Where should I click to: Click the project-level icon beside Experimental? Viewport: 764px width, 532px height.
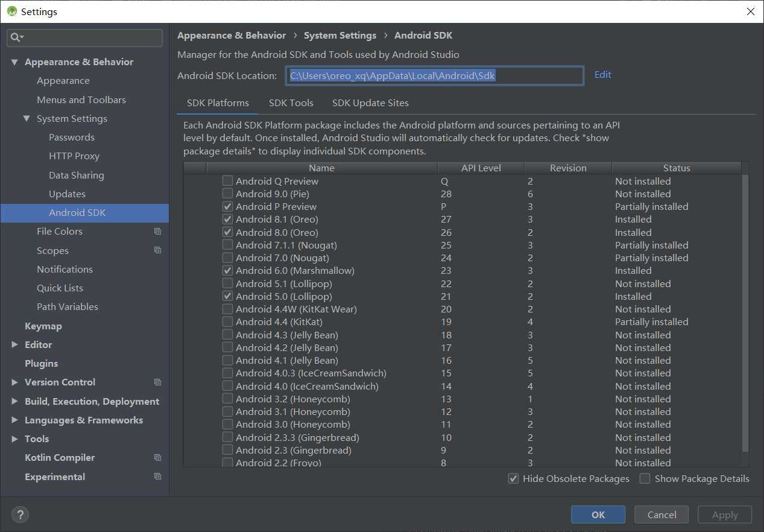click(x=157, y=477)
